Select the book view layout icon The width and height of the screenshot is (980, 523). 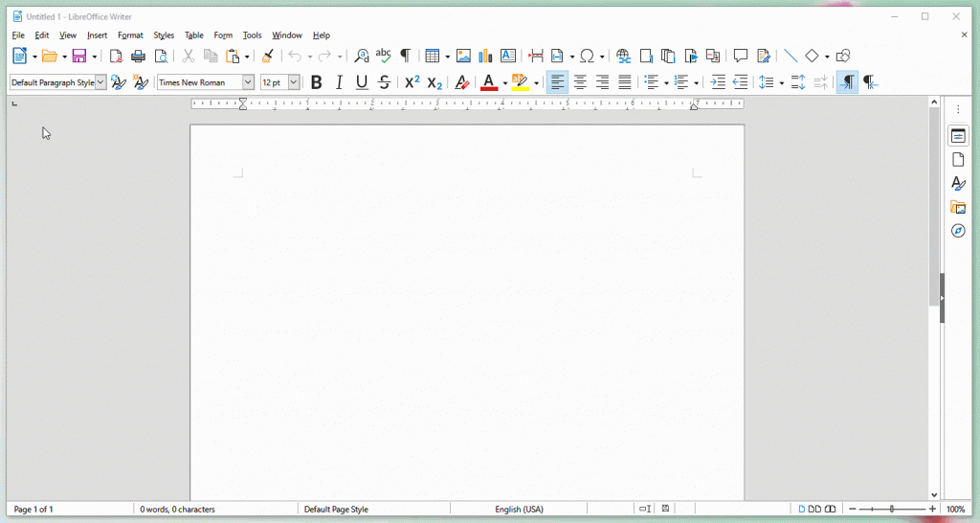click(830, 510)
